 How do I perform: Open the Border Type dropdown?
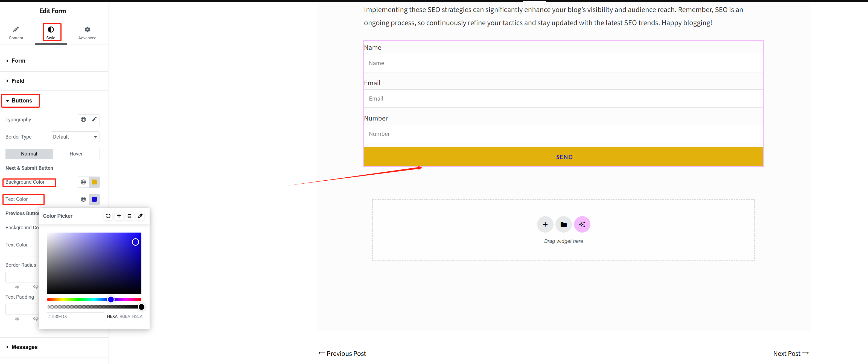[75, 137]
